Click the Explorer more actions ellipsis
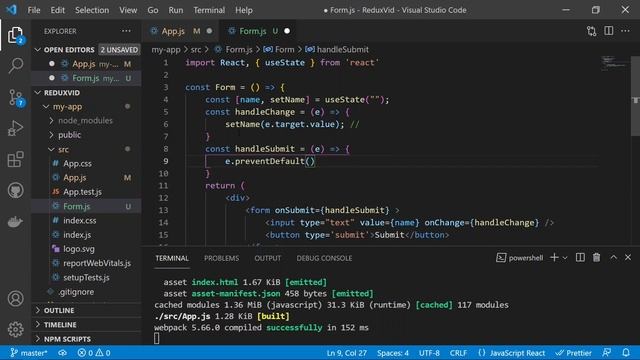The height and width of the screenshot is (360, 640). click(126, 31)
